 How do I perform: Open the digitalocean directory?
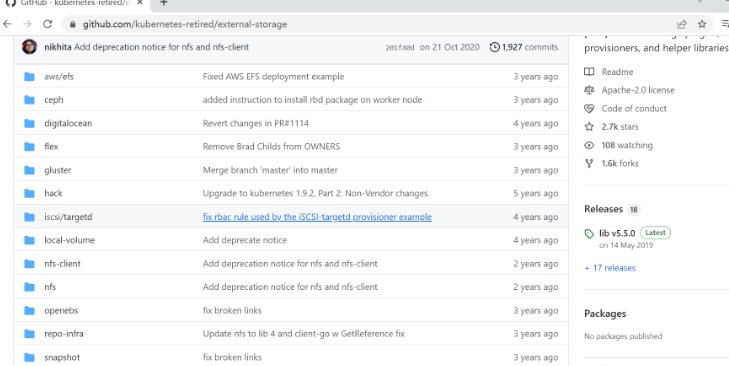point(68,123)
